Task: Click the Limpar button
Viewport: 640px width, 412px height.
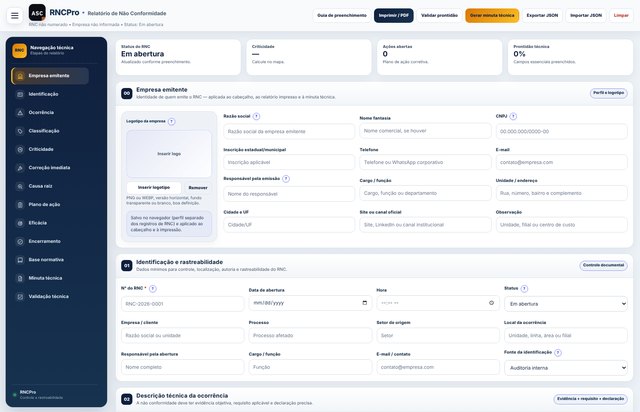Action: [x=621, y=16]
